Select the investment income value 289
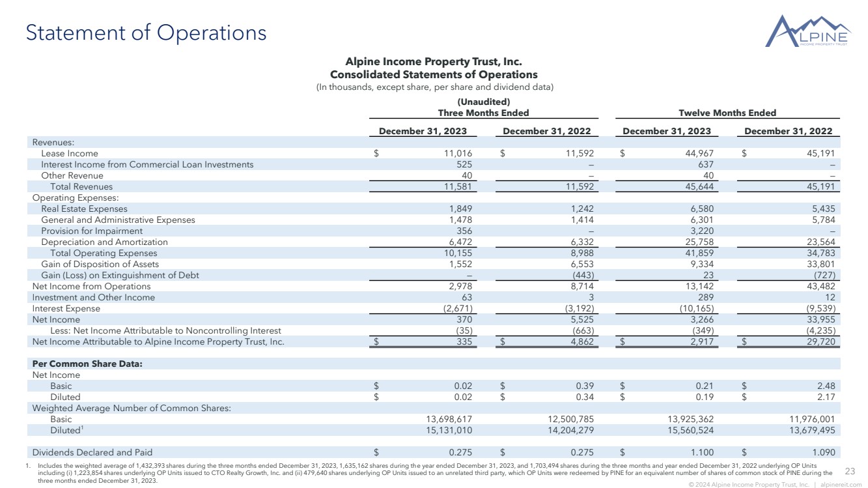 [705, 297]
